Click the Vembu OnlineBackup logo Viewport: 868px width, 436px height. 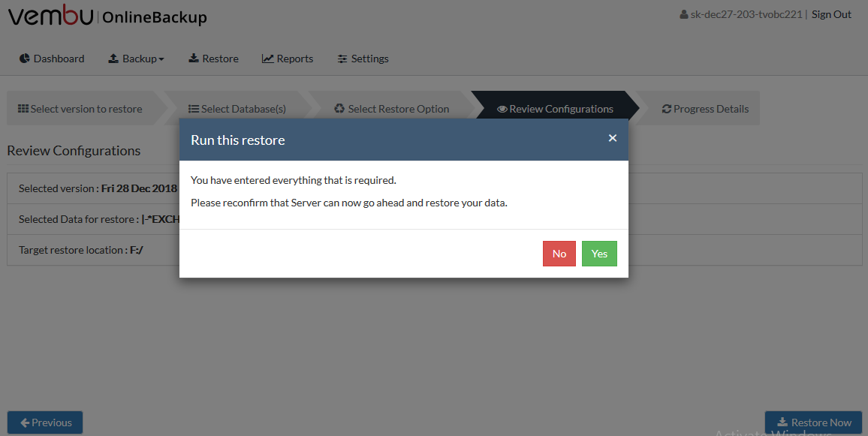(107, 16)
